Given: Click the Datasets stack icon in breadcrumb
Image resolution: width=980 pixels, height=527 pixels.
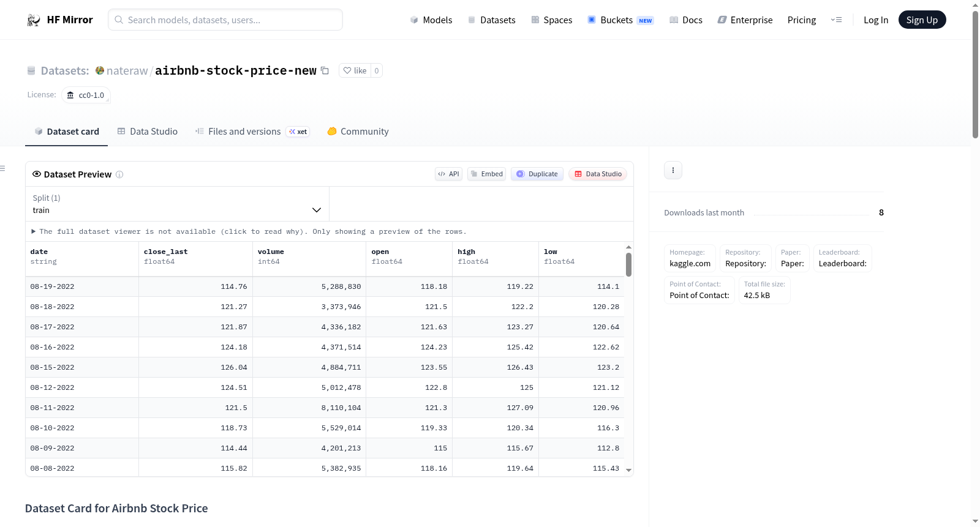Looking at the screenshot, I should (x=31, y=71).
